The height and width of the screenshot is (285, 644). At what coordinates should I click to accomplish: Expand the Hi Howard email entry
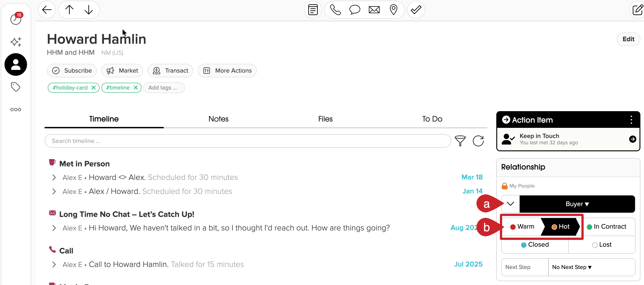(54, 228)
